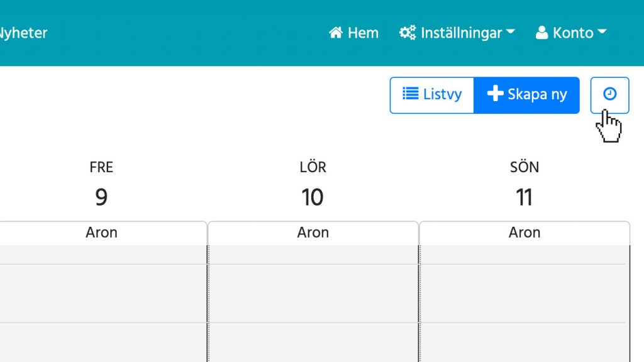
Task: Click Aron header under Saturday
Action: click(x=313, y=233)
